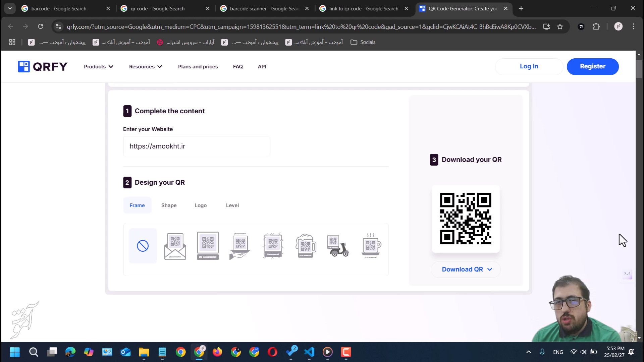
Task: Open Visual Studio Code from taskbar
Action: [309, 352]
